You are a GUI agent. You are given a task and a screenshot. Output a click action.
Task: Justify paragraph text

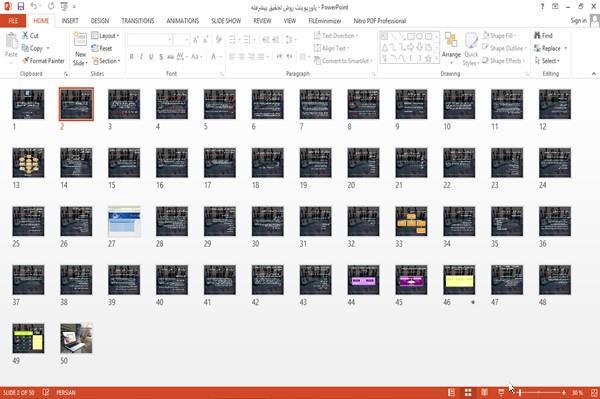coord(261,57)
